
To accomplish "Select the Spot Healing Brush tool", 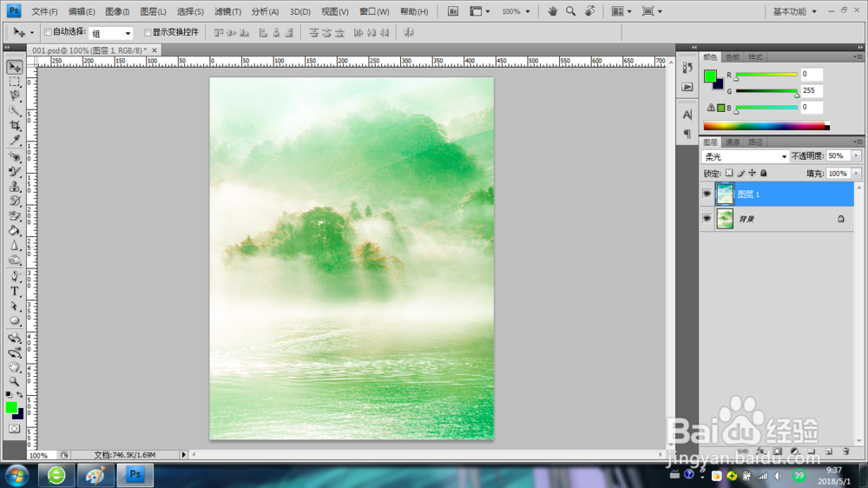I will [x=15, y=157].
